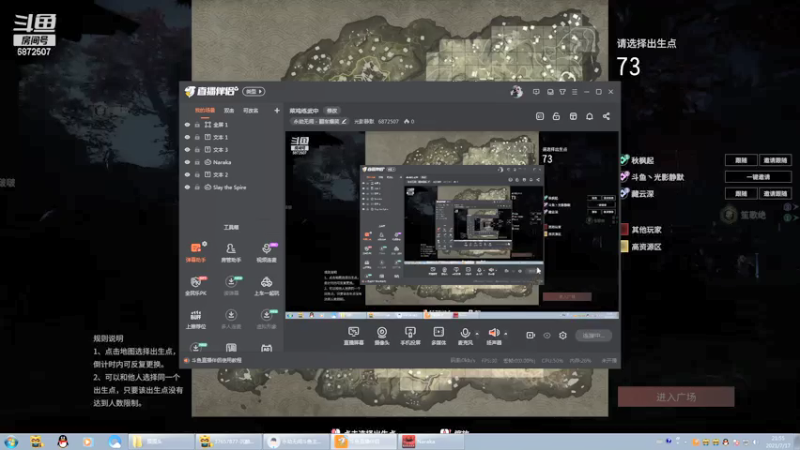Click 一键邀请 next to 光影静默
Viewport: 800px width, 450px height.
(758, 177)
